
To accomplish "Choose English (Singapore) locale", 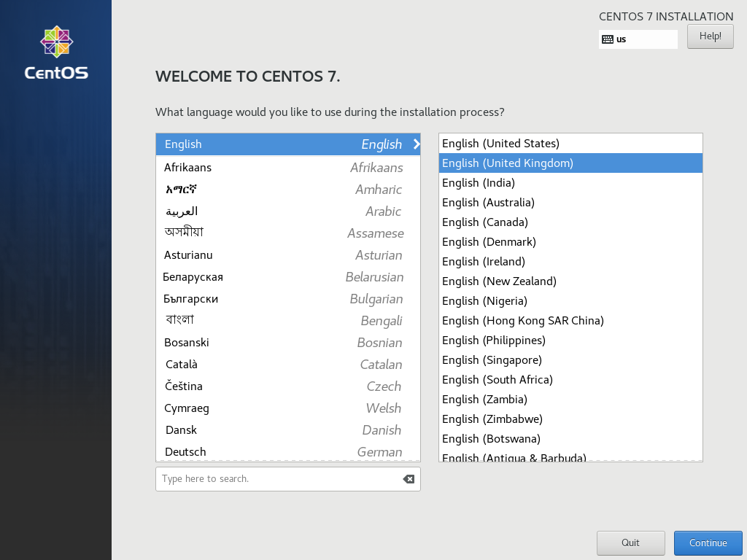I will pos(570,360).
